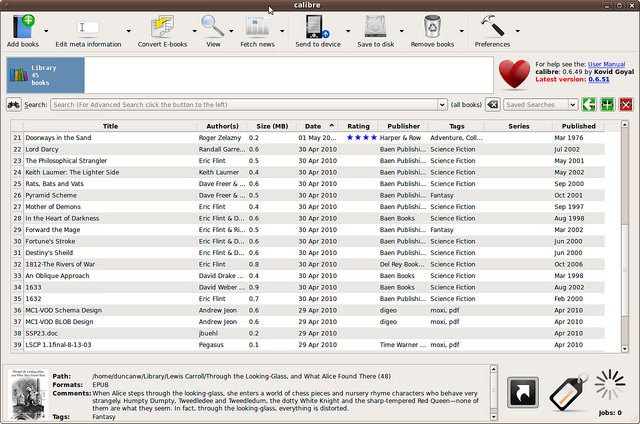Click the jobs spinner icon

[x=610, y=384]
